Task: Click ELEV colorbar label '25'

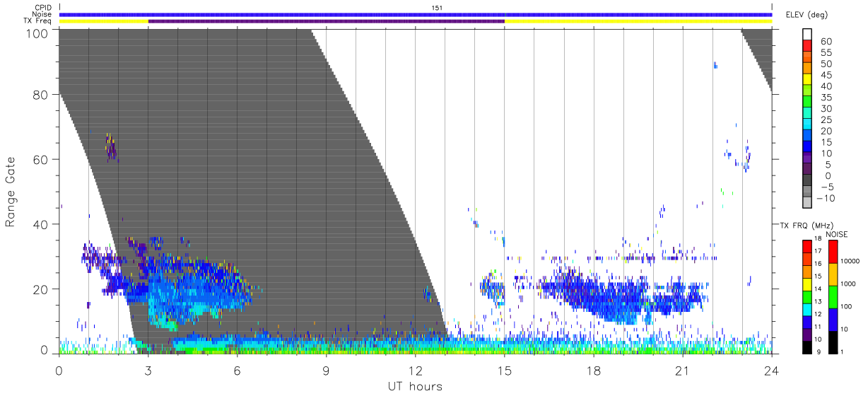Action: point(826,120)
